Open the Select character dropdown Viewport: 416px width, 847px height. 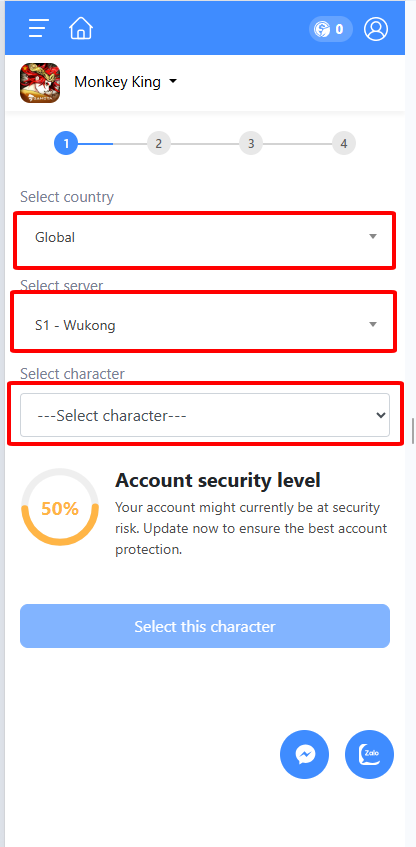point(205,415)
